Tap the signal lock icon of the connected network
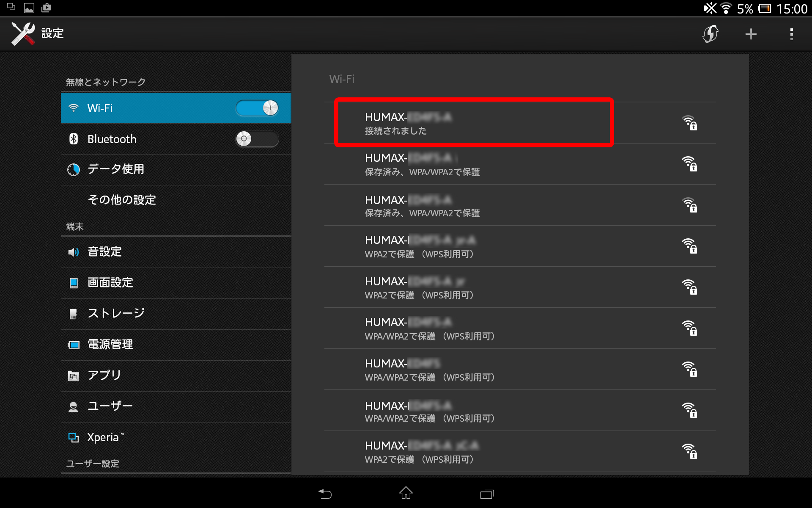 [x=689, y=123]
